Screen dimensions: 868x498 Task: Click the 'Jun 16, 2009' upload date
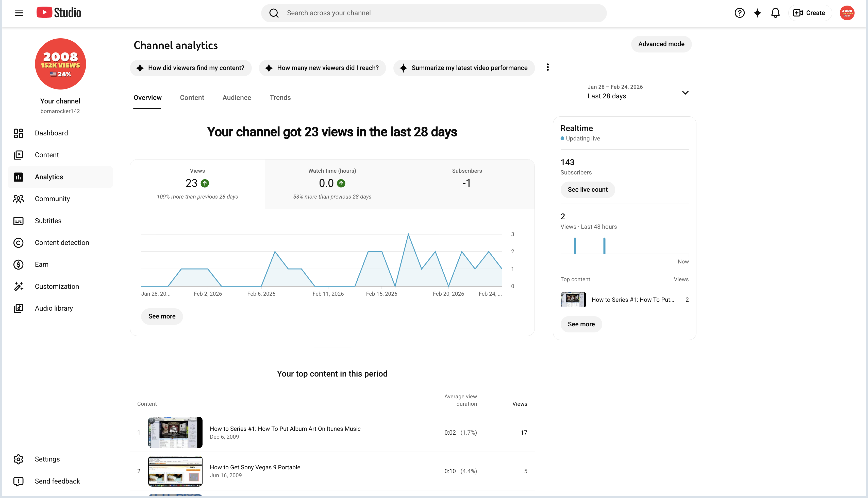coord(226,475)
